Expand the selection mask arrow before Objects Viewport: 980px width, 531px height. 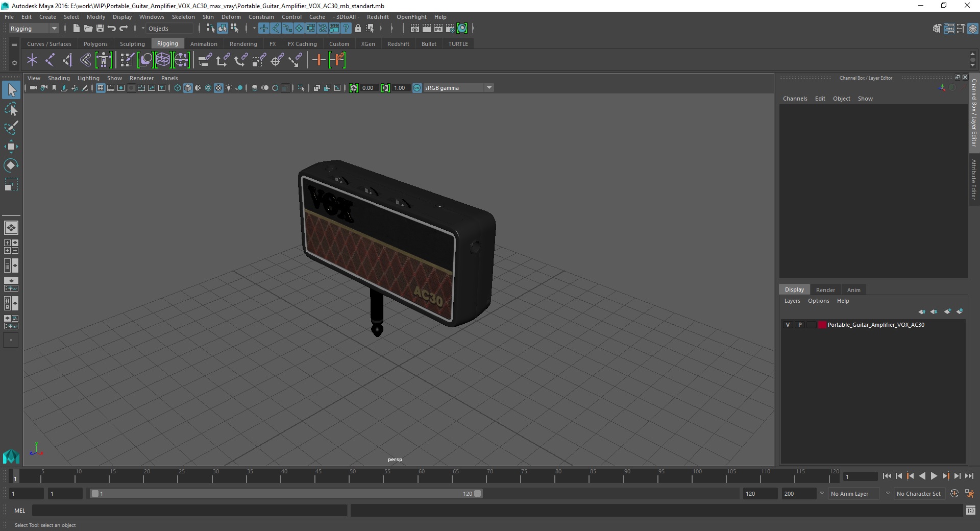(x=143, y=29)
